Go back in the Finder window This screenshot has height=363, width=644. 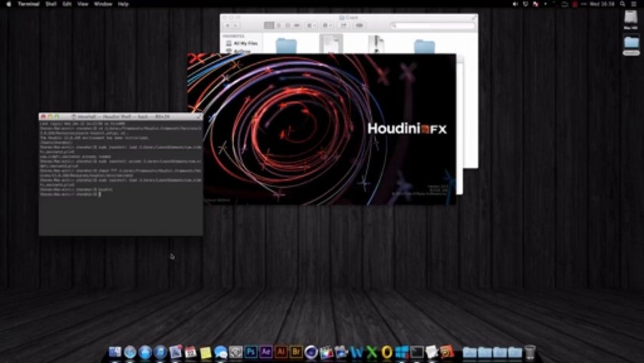coord(229,25)
